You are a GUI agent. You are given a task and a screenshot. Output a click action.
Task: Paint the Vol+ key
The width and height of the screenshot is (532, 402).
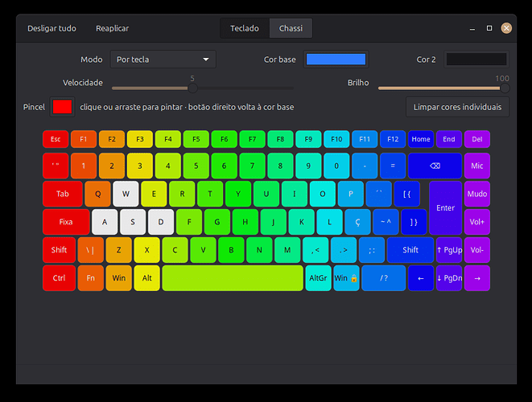tap(477, 222)
